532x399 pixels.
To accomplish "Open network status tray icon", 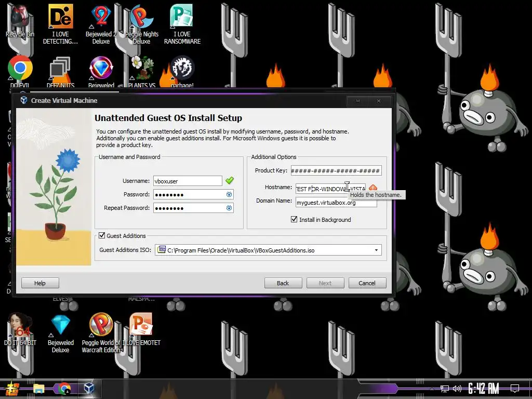I will point(444,389).
